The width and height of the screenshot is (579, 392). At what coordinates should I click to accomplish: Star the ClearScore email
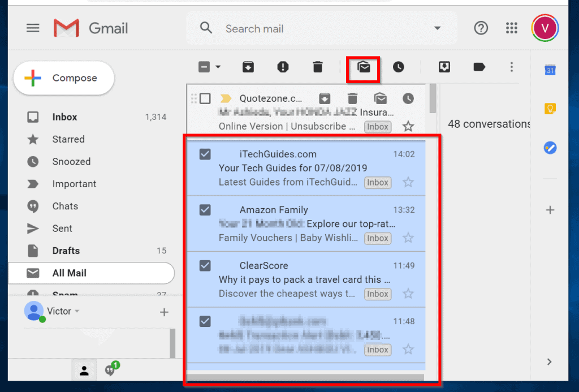pyautogui.click(x=408, y=294)
